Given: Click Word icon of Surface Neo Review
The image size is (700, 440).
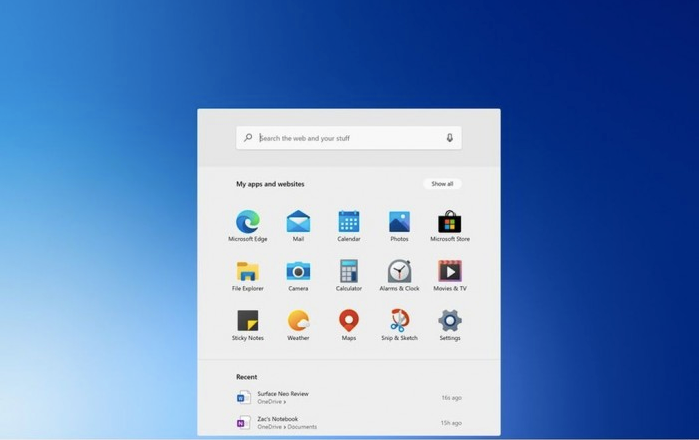Looking at the screenshot, I should point(243,397).
